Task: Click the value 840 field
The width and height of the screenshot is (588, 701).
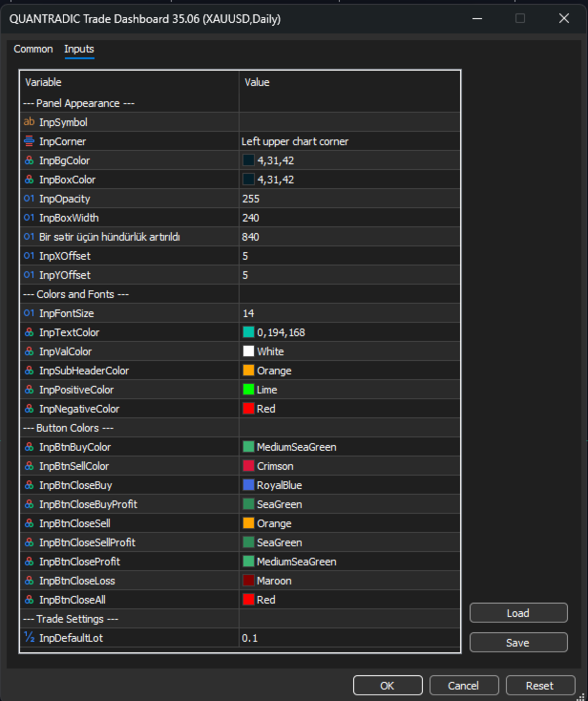Action: (350, 237)
